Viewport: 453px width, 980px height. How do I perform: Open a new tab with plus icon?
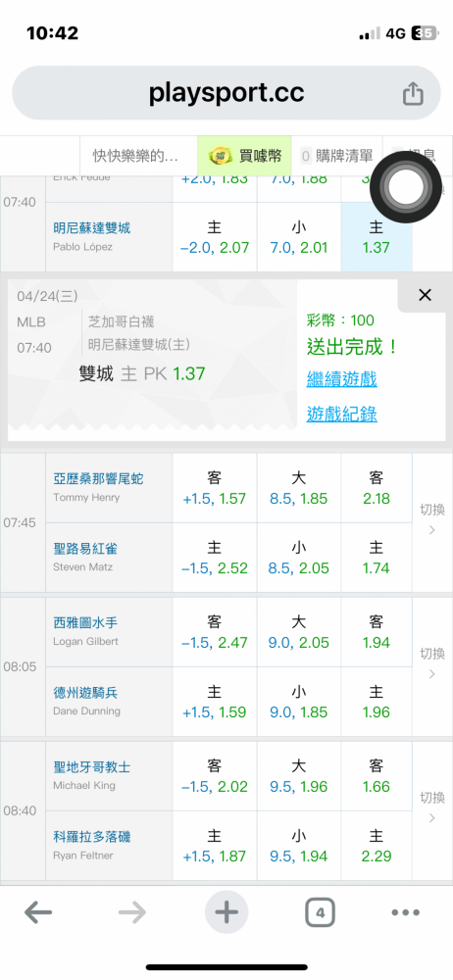(226, 912)
